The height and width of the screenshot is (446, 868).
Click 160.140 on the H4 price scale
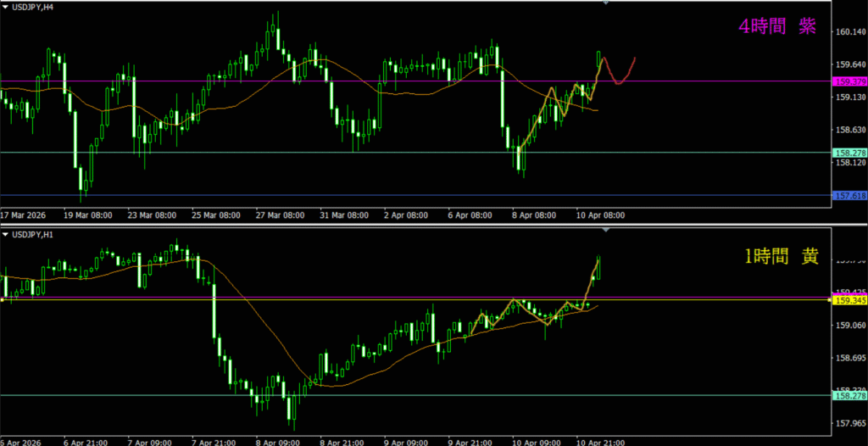click(849, 32)
